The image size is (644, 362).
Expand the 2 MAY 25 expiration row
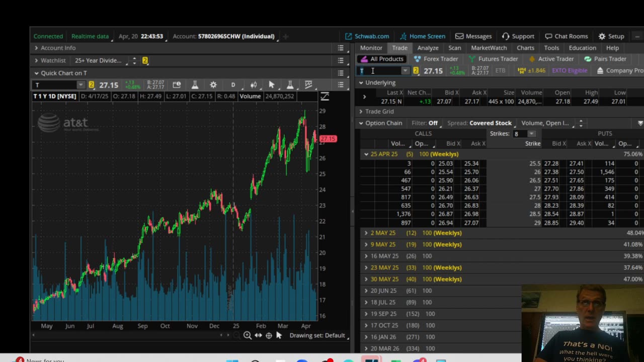click(x=366, y=233)
